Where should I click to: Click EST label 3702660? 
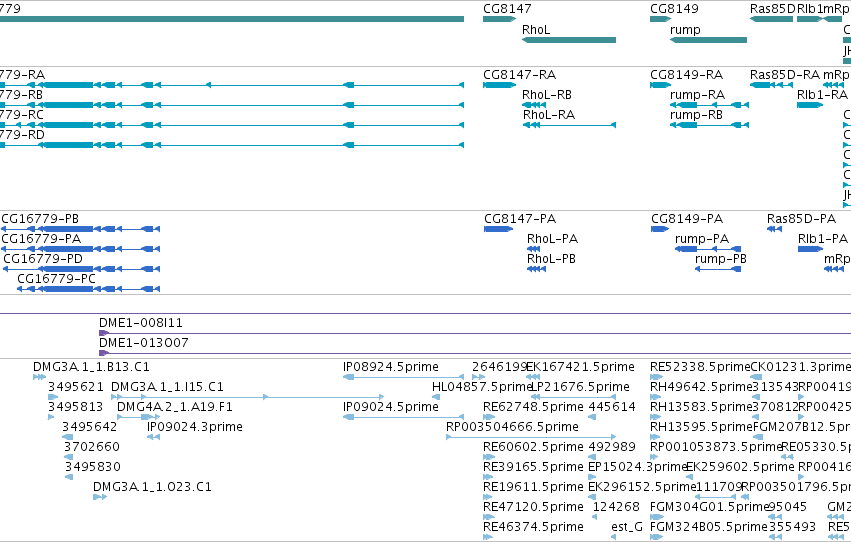(x=92, y=448)
